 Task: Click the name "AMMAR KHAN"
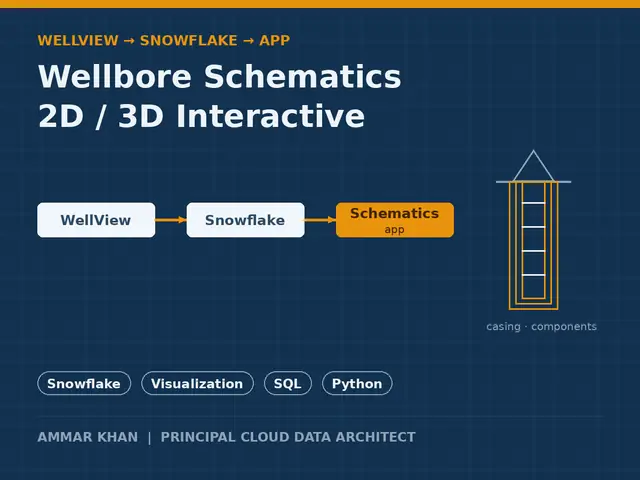88,437
